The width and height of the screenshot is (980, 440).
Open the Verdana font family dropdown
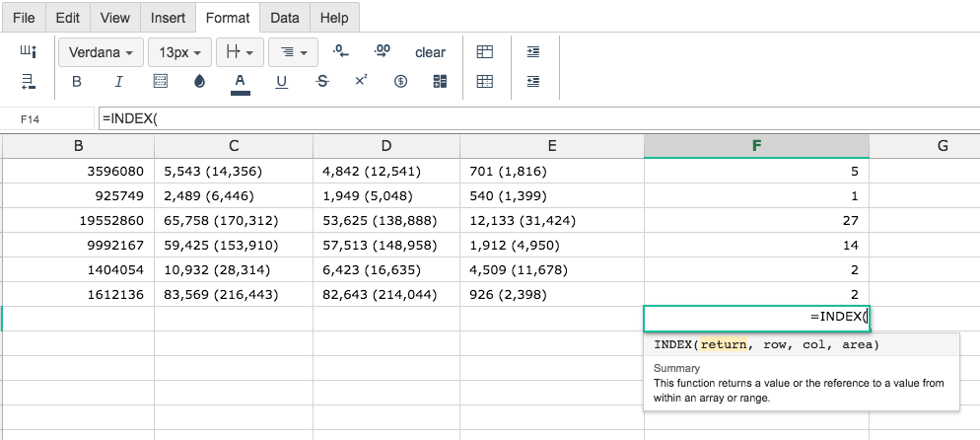[102, 52]
